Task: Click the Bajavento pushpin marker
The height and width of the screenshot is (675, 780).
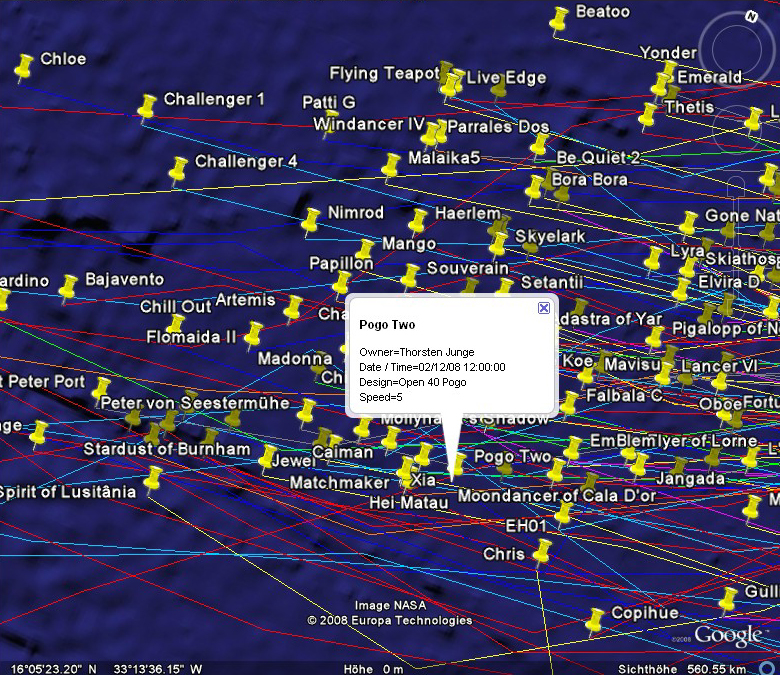Action: click(68, 287)
